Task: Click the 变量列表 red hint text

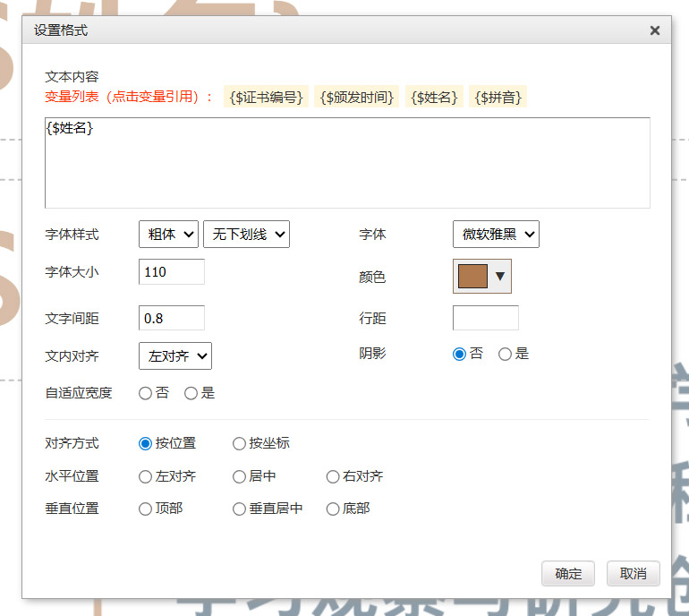Action: (x=128, y=97)
